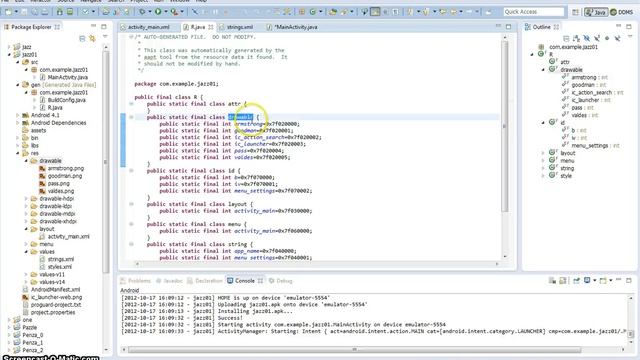640x360 pixels.
Task: Toggle Link with Editor in Package Explorer
Action: (92, 38)
